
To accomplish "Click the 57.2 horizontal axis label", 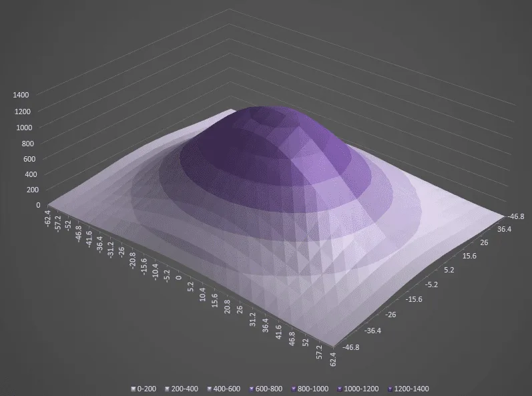I will pos(319,352).
